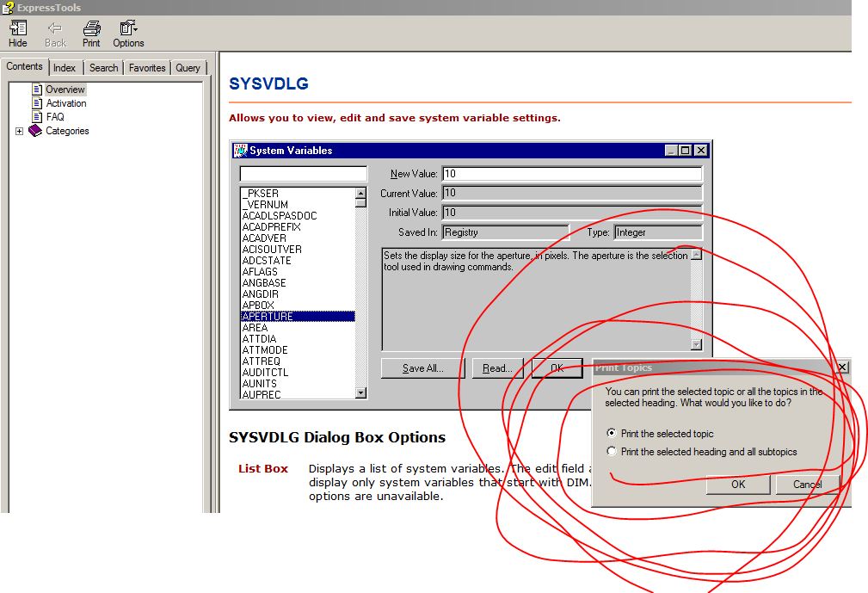
Task: Switch to the Search tab
Action: click(103, 67)
